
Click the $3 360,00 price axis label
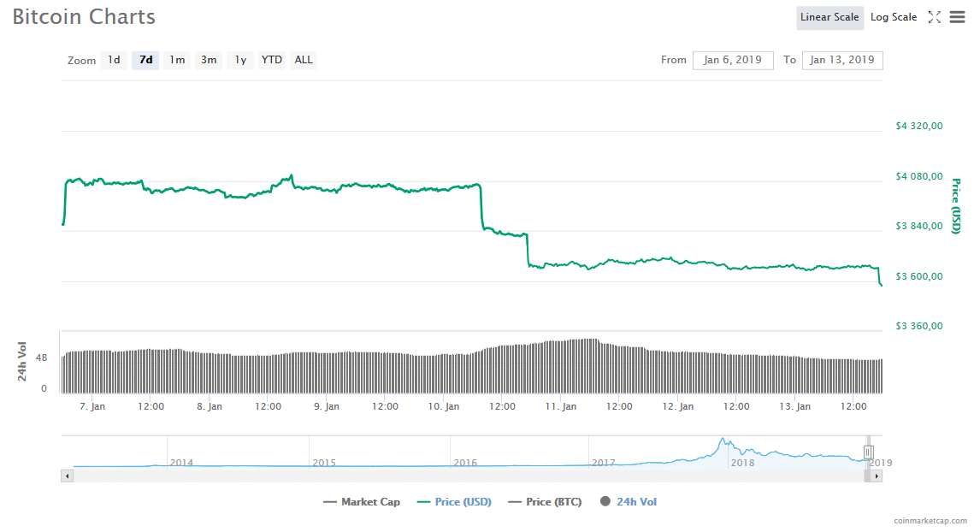(918, 326)
